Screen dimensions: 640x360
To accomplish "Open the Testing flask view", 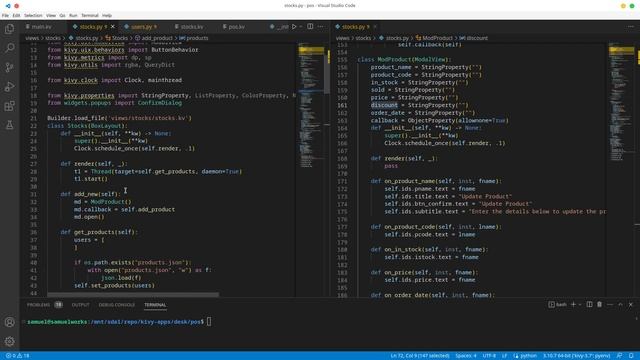I will [9, 125].
